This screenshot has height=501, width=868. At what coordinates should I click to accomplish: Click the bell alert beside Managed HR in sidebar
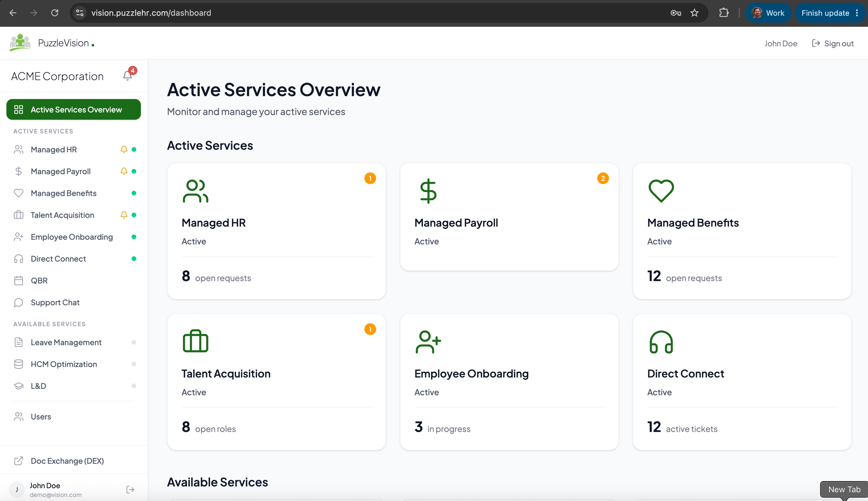[124, 149]
